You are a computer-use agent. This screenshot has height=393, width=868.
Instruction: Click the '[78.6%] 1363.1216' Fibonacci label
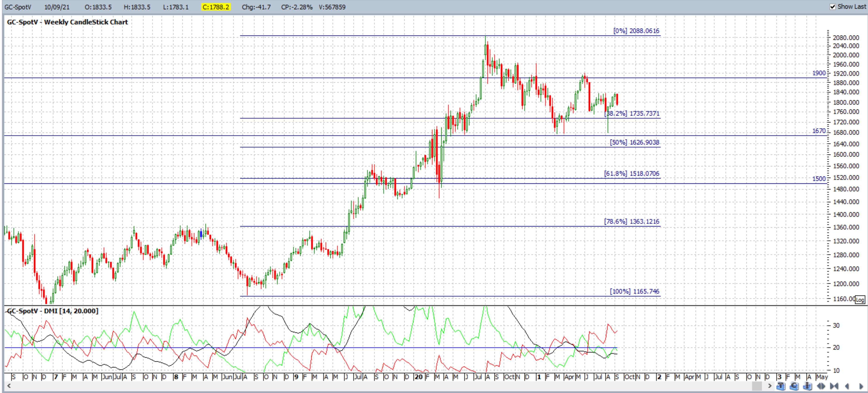coord(632,222)
